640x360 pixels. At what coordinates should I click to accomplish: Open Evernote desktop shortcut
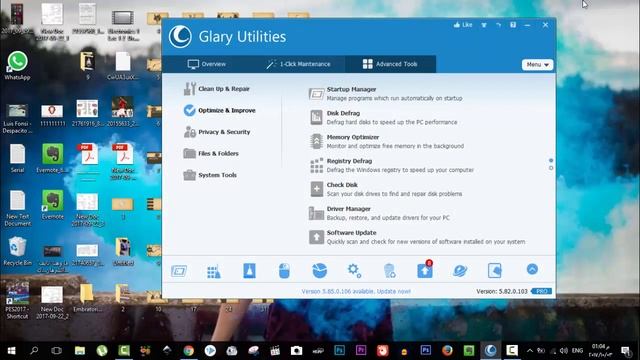pyautogui.click(x=53, y=204)
